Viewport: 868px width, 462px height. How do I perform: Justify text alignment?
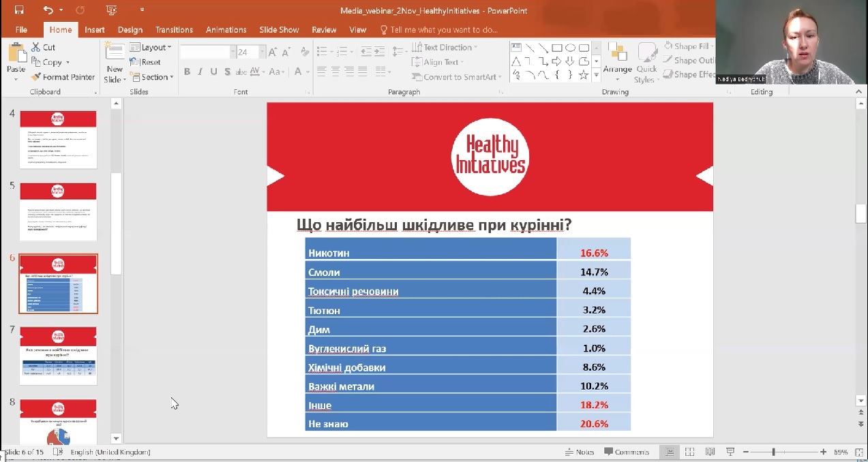point(362,71)
